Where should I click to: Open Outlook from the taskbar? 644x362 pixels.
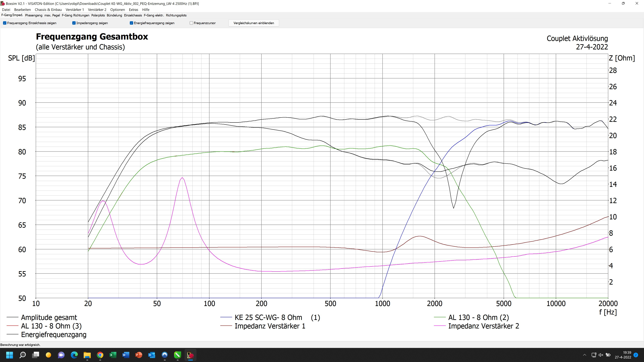point(151,355)
